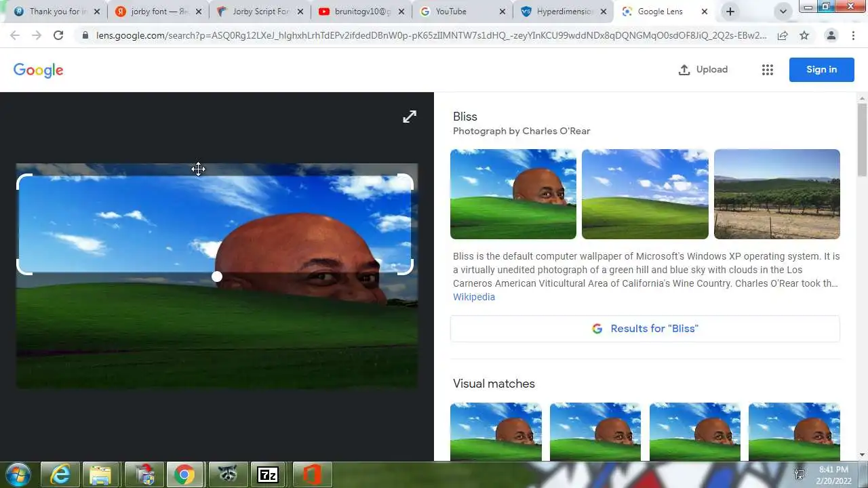Click the scrollbar down arrow
Viewport: 868px width, 488px height.
pos(862,455)
